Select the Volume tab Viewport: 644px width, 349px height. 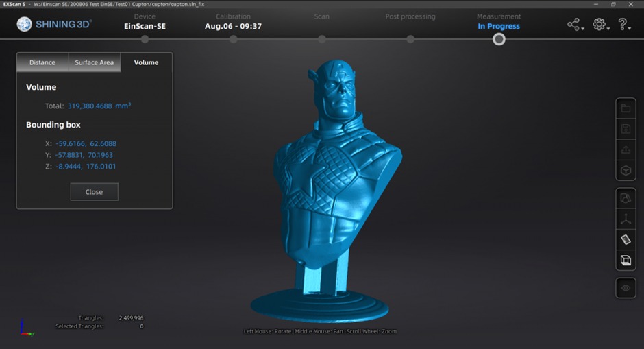click(x=146, y=62)
